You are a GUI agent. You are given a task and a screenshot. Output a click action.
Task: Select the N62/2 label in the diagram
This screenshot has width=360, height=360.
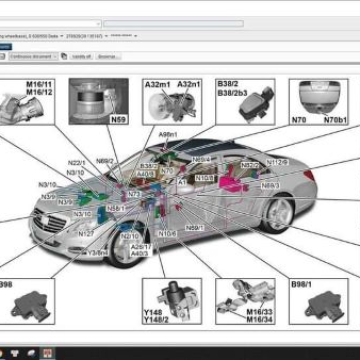click(250, 165)
